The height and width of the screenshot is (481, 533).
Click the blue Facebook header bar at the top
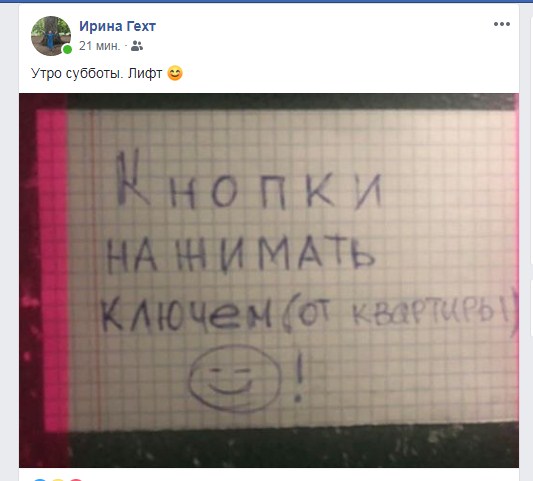coord(266,1)
